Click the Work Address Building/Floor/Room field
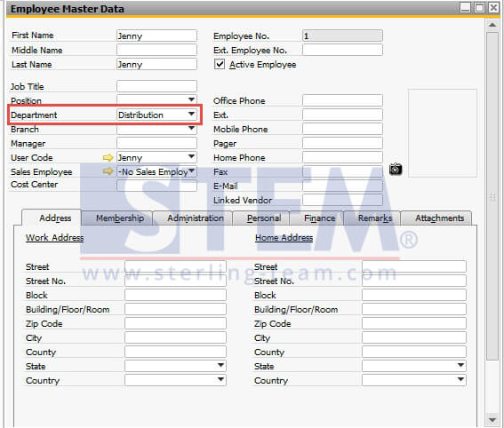This screenshot has width=504, height=428. point(175,309)
